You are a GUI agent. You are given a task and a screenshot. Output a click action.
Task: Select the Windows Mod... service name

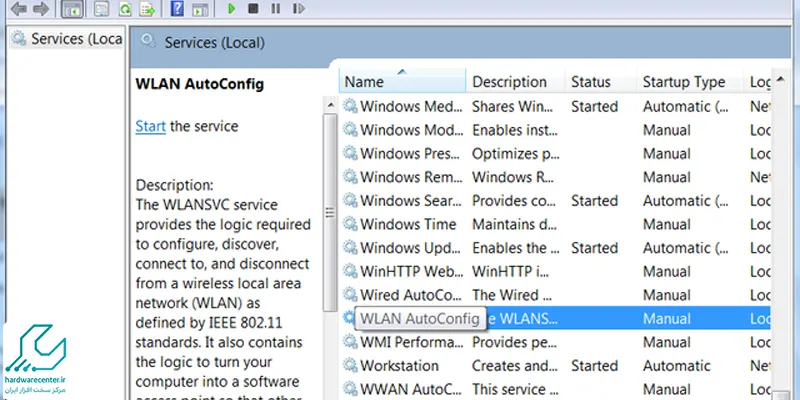[411, 130]
